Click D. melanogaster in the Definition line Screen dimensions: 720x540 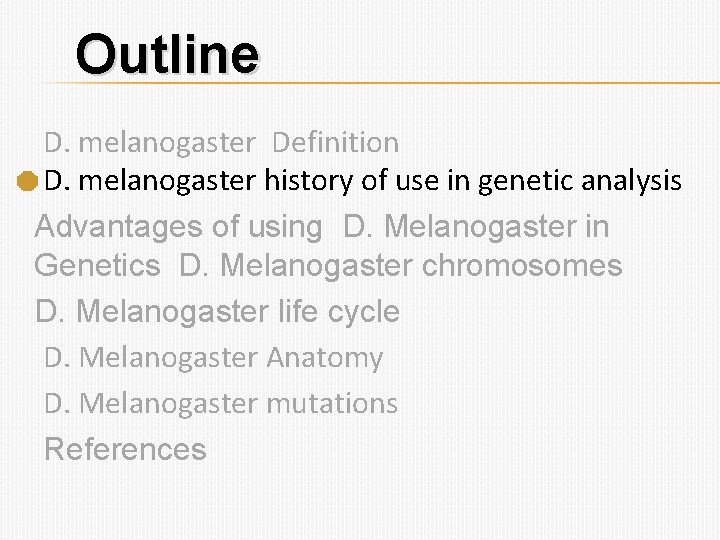coord(149,143)
